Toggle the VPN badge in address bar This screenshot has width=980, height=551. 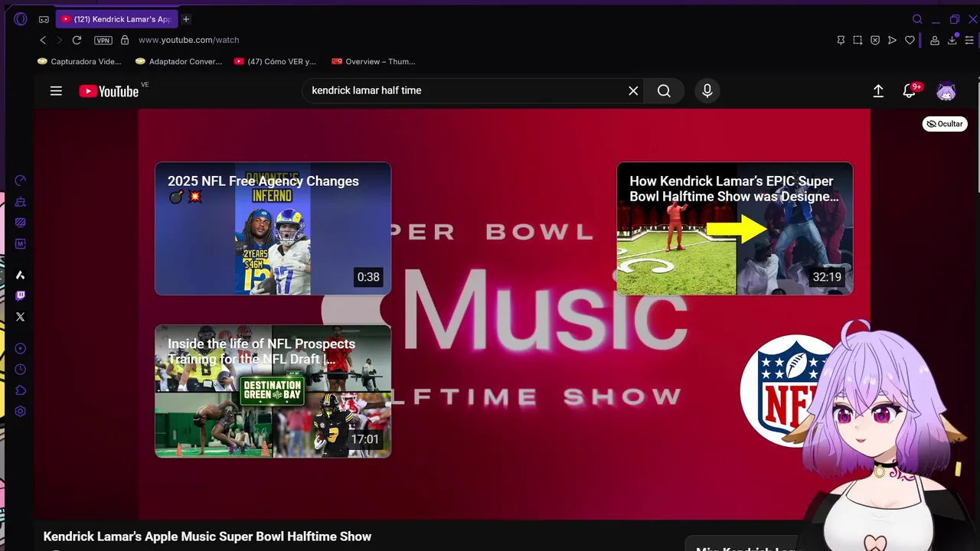click(x=103, y=40)
